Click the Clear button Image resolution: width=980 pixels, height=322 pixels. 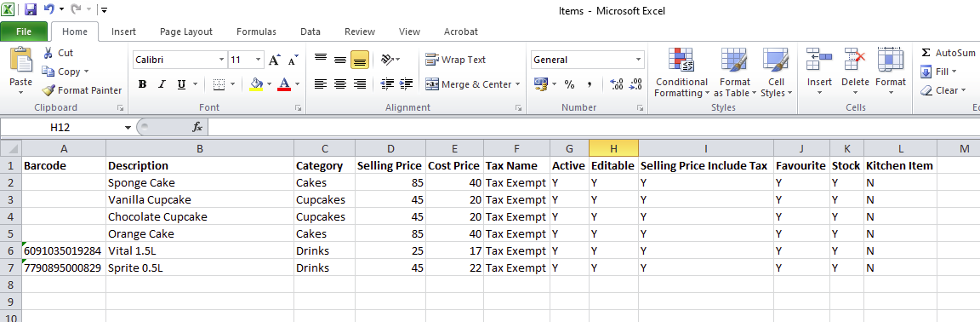point(943,90)
